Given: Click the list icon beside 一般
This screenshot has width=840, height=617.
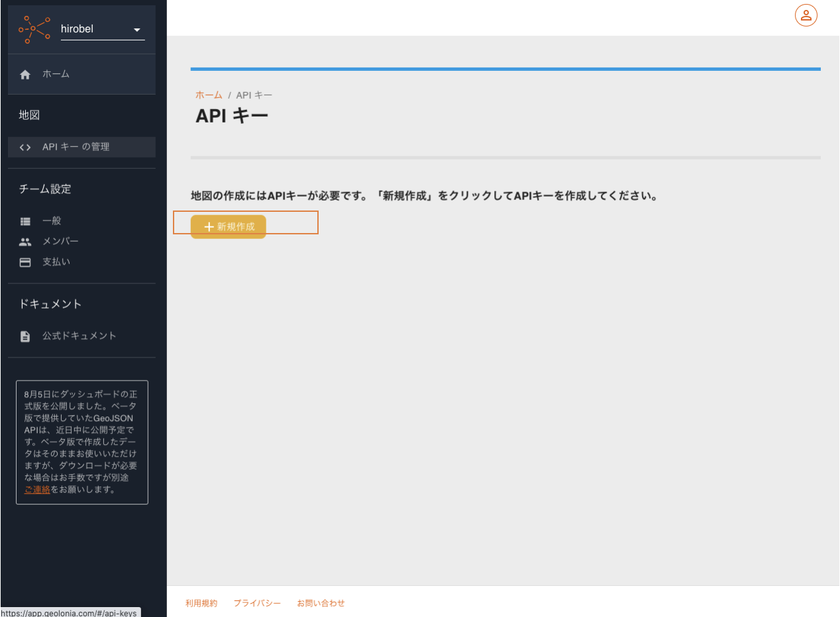Looking at the screenshot, I should (x=25, y=220).
